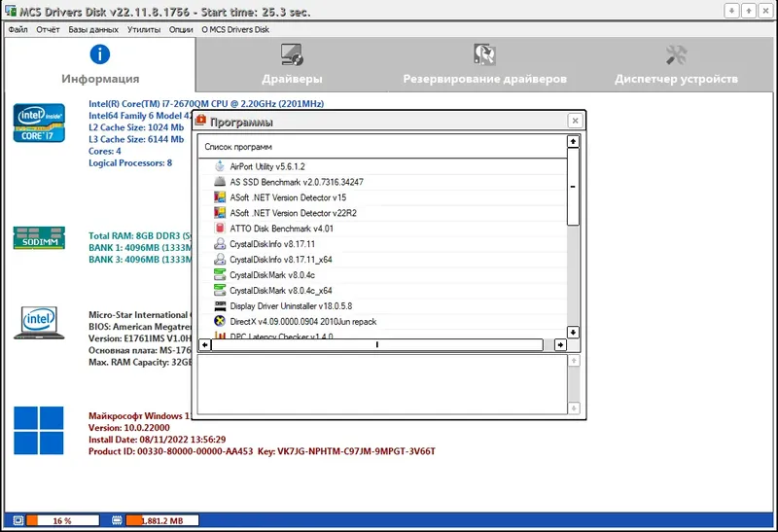Click the Intel Core i7-2670QM CPU text

206,104
